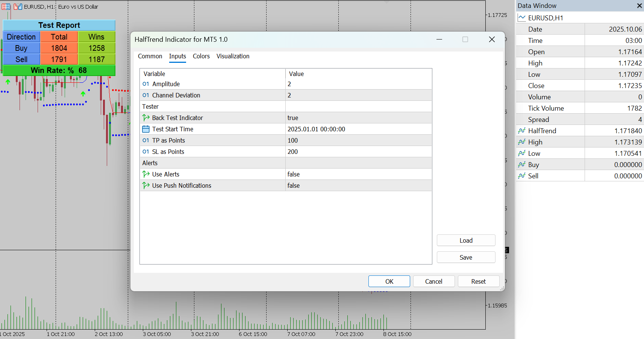Viewport: 644px width, 339px height.
Task: Click the Buy buffer indicator icon in Data Window
Action: point(522,164)
